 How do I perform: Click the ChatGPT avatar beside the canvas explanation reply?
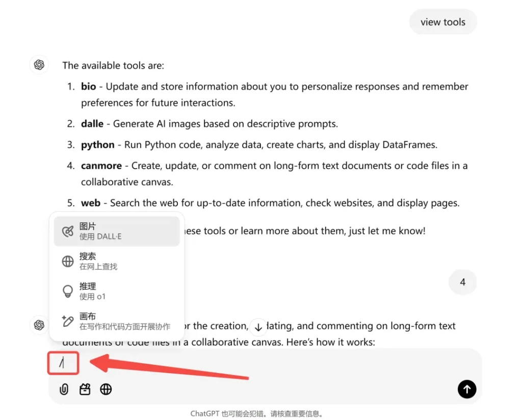pos(39,325)
